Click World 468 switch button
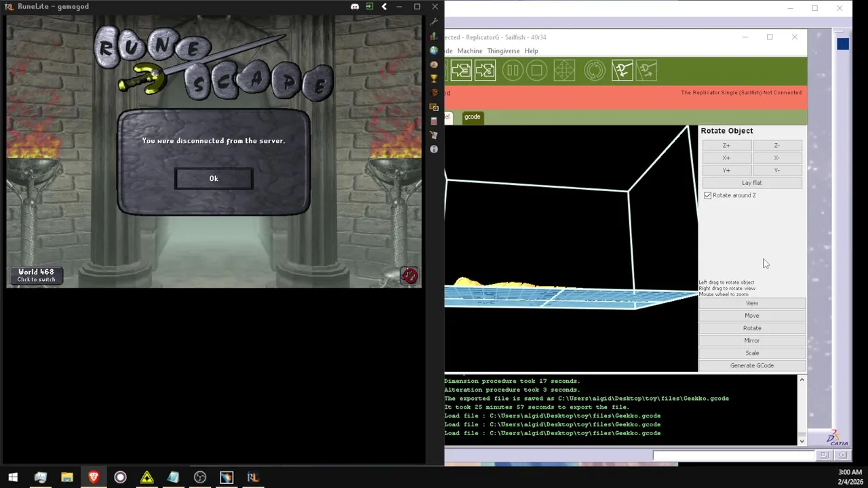868x488 pixels. click(x=36, y=275)
